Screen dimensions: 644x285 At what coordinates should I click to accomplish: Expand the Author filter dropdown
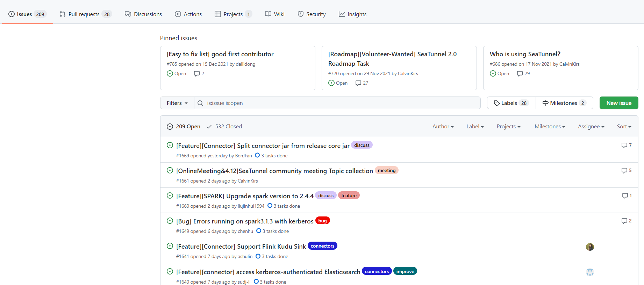tap(443, 127)
